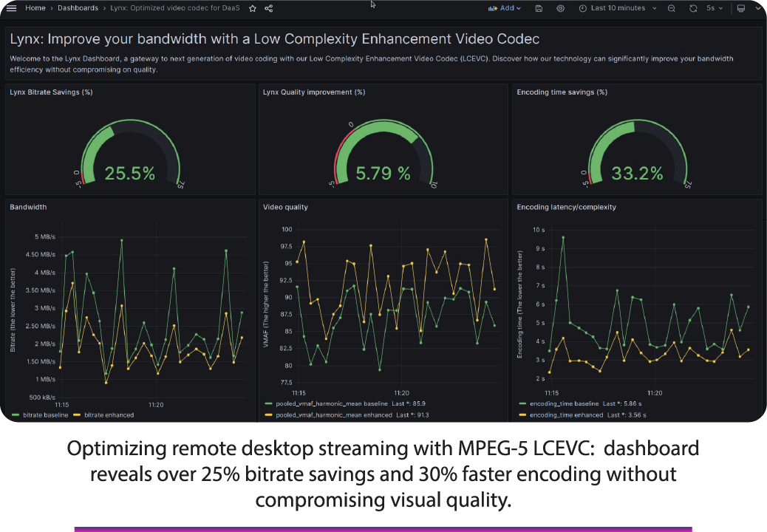Zoom out the time range
The image size is (767, 532).
click(672, 9)
